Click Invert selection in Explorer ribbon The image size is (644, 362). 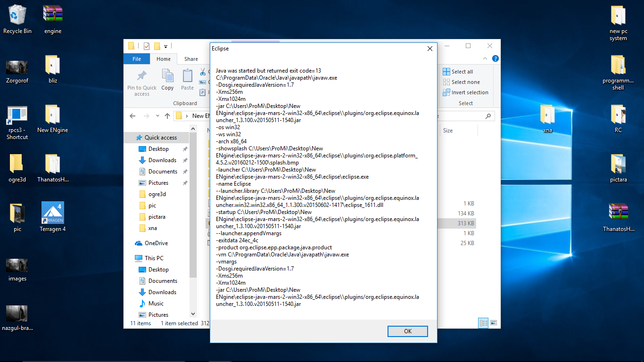coord(465,92)
